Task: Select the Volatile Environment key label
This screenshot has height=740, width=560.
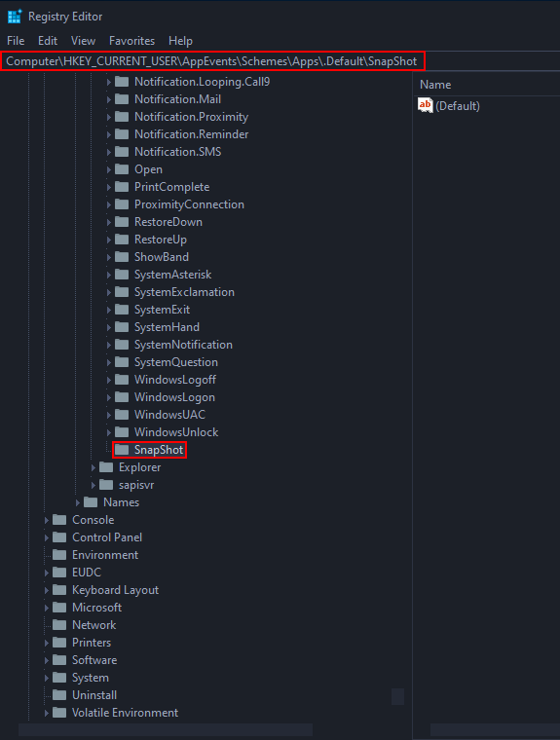Action: coord(125,713)
